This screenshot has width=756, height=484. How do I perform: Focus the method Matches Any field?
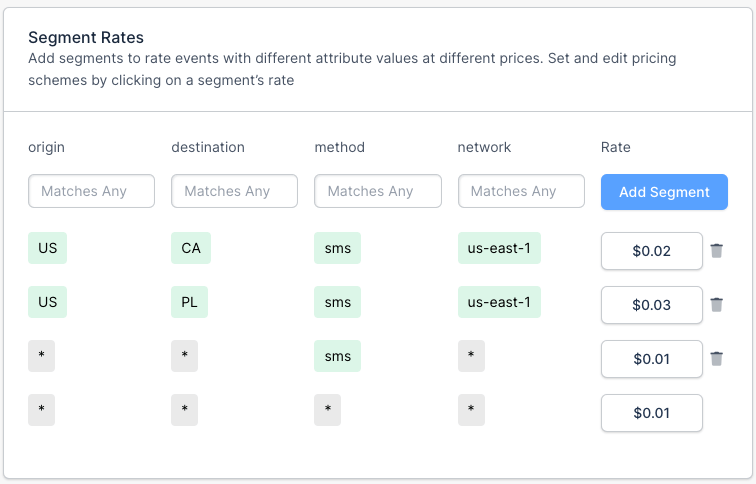(x=377, y=191)
